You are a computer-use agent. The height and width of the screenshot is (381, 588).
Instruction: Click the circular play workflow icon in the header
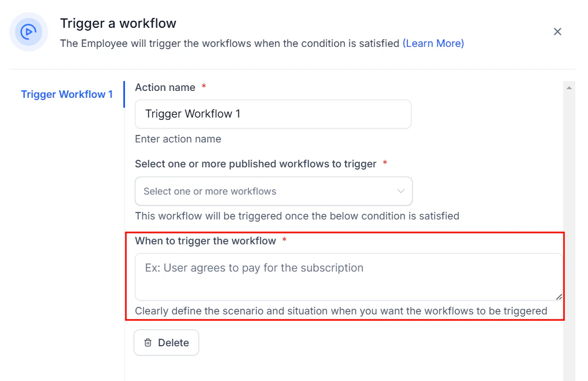(x=28, y=32)
